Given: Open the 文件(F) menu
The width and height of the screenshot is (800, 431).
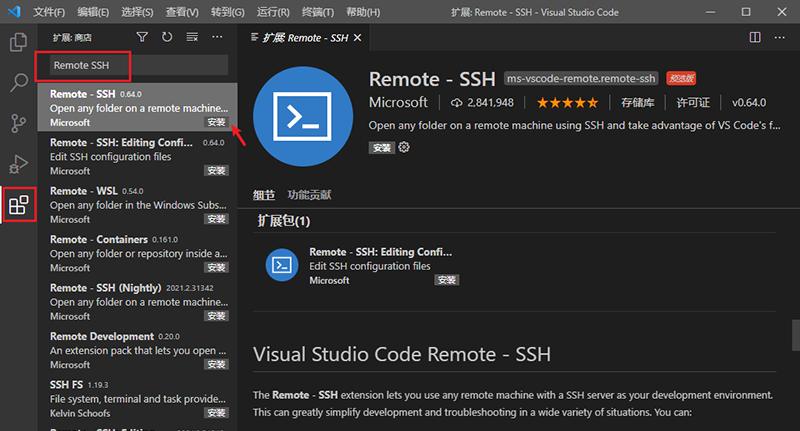Looking at the screenshot, I should coord(49,12).
